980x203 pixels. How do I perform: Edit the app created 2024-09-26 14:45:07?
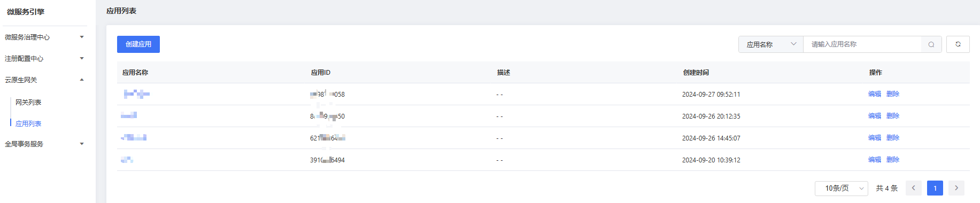875,138
